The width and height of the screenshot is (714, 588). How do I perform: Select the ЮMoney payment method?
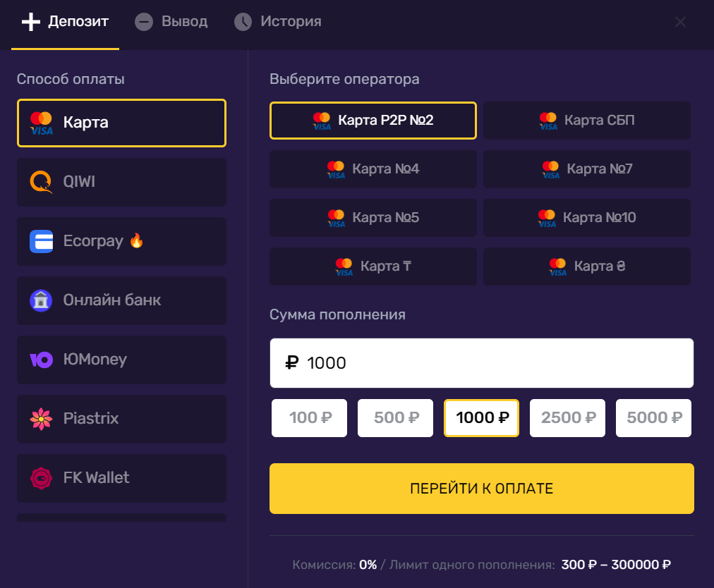pos(121,360)
